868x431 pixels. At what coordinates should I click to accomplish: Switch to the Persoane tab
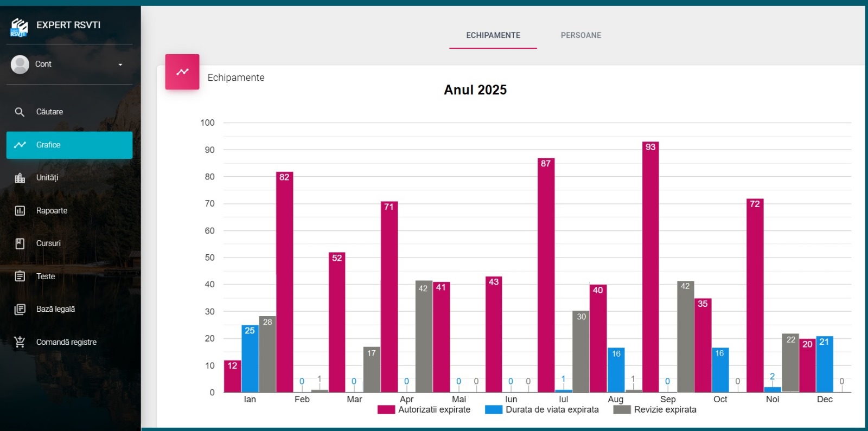point(580,35)
